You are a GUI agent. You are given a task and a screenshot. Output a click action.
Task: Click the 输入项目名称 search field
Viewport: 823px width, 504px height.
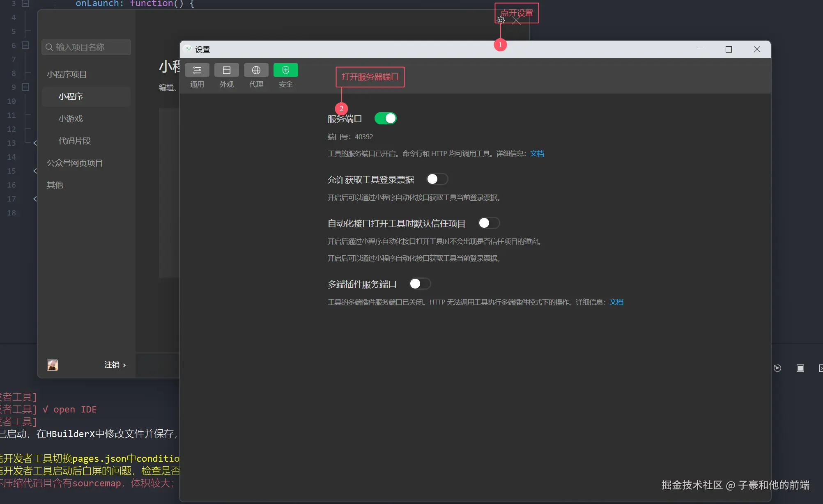86,47
